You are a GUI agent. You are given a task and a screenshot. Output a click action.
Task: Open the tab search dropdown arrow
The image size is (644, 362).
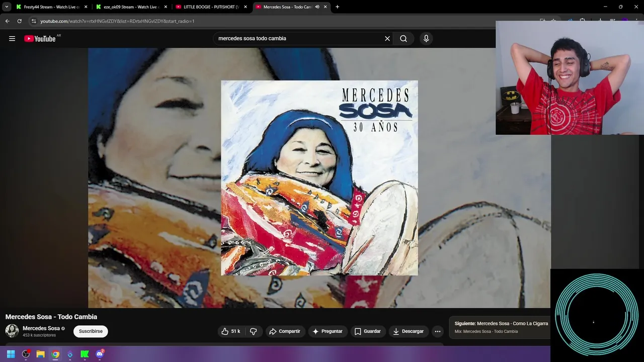[7, 7]
